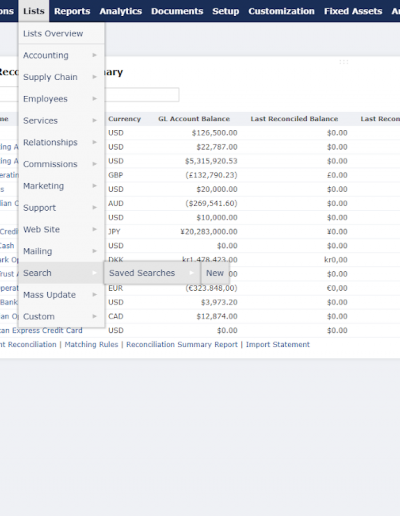This screenshot has height=516, width=400.
Task: Select the (€323.848,00) balance cell
Action: click(211, 288)
